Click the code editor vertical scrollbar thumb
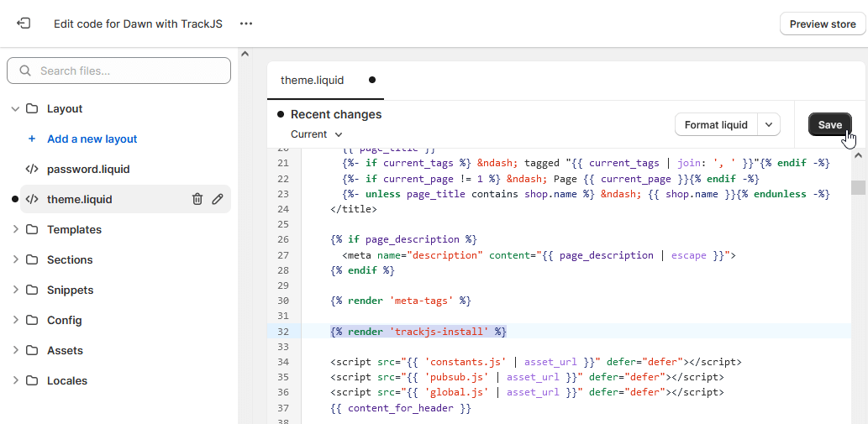 coord(859,187)
